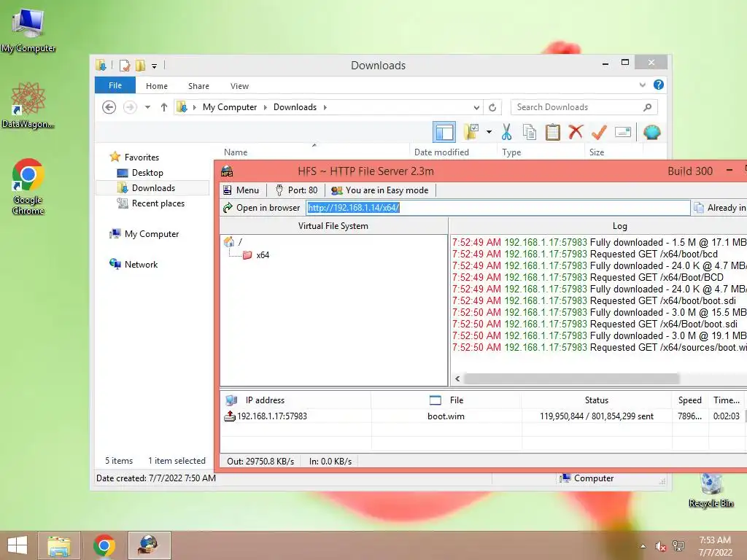747x560 pixels.
Task: Click the Search Downloads field
Action: [x=584, y=107]
